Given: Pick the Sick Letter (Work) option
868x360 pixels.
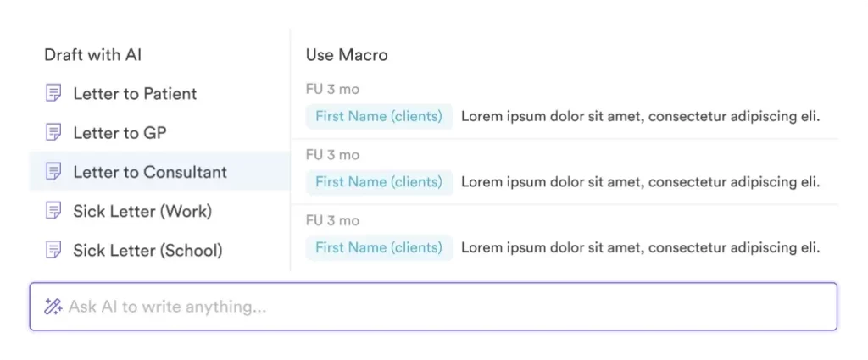Looking at the screenshot, I should coord(142,211).
